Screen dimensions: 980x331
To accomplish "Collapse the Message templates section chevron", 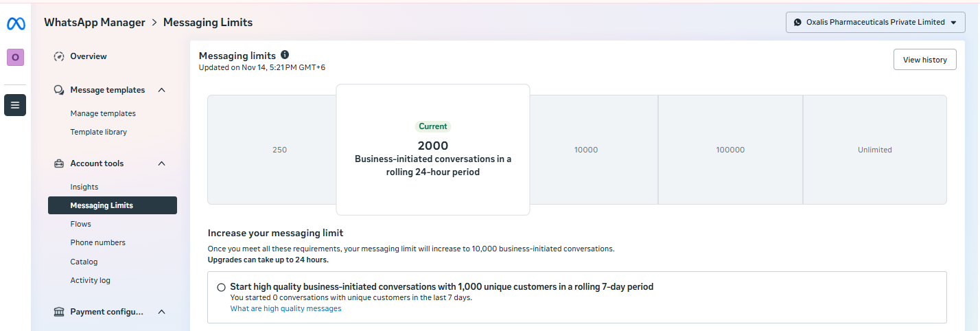I will pyautogui.click(x=162, y=90).
